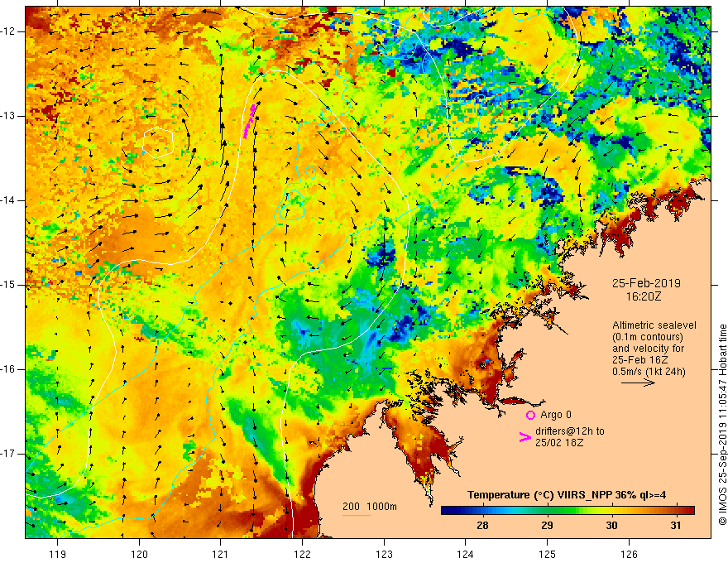Click the dark blue end of the color bar
Screen dimensions: 728x563
click(448, 511)
